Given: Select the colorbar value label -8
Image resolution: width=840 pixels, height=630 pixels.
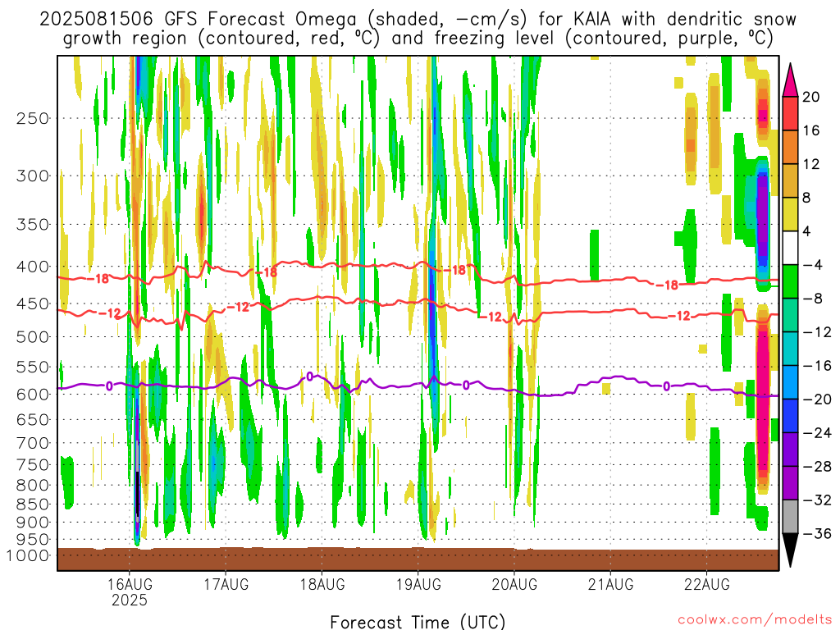Looking at the screenshot, I should click(x=813, y=299).
